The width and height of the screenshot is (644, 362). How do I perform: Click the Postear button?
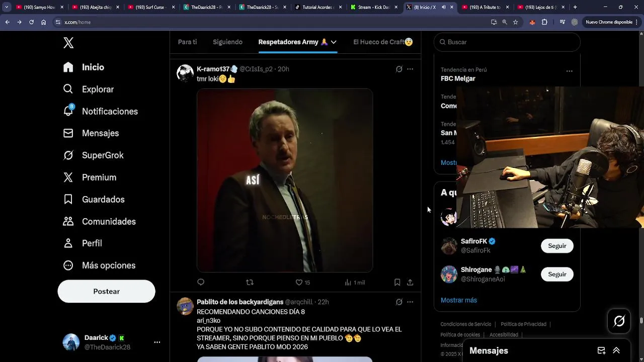106,292
